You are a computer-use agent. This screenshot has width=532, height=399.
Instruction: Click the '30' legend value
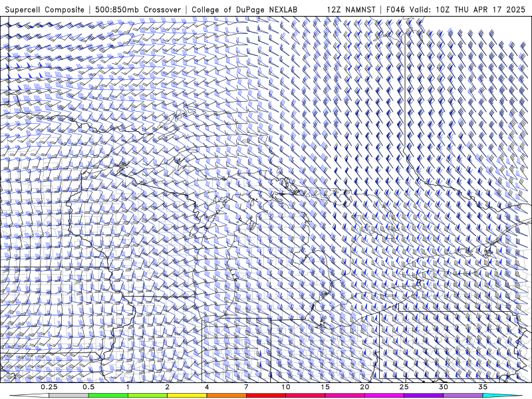[x=443, y=387]
